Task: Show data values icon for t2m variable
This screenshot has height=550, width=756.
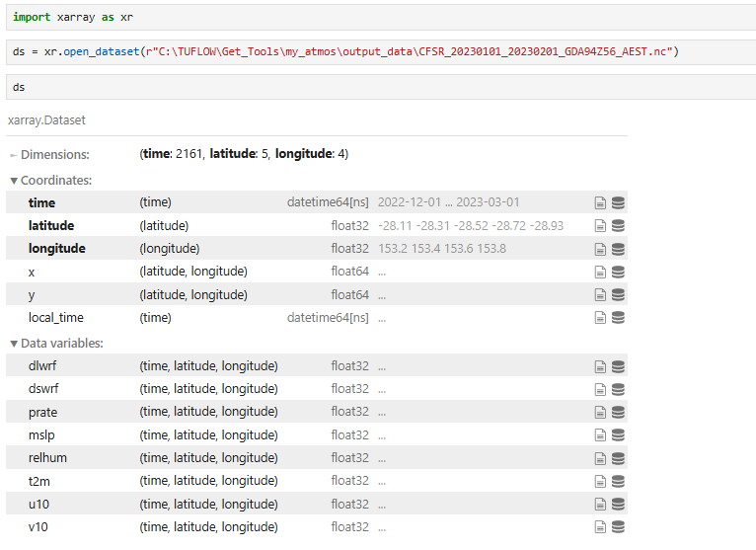Action: (x=619, y=481)
